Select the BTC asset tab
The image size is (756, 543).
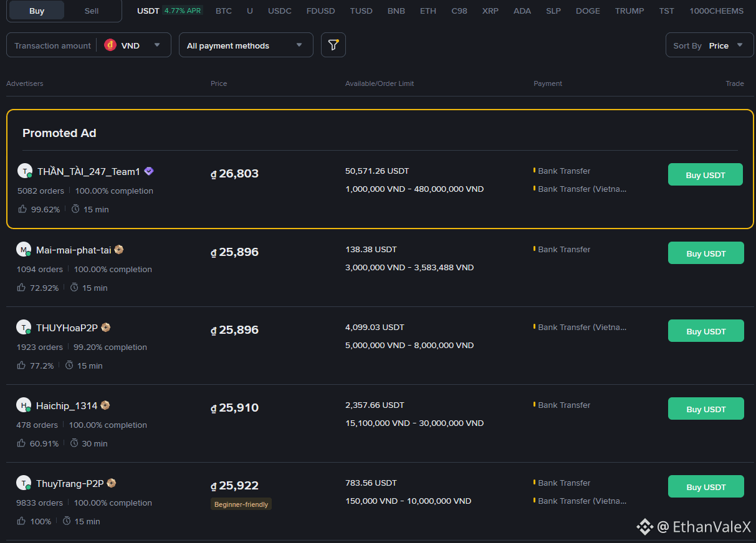tap(224, 11)
